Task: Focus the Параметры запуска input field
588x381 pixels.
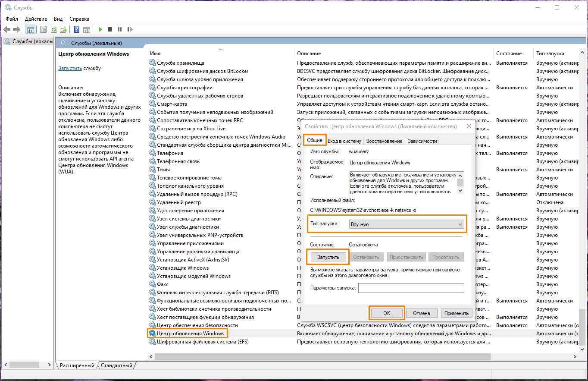Action: pos(411,288)
